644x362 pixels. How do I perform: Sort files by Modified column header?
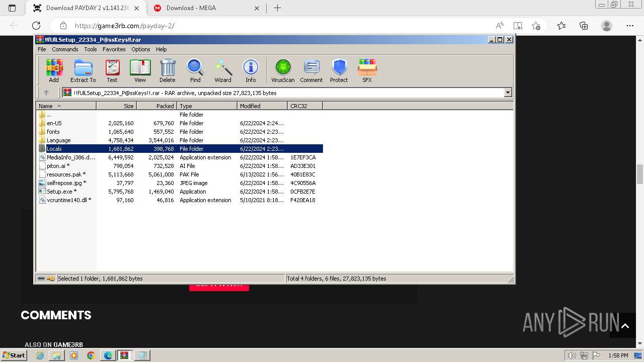pyautogui.click(x=262, y=106)
